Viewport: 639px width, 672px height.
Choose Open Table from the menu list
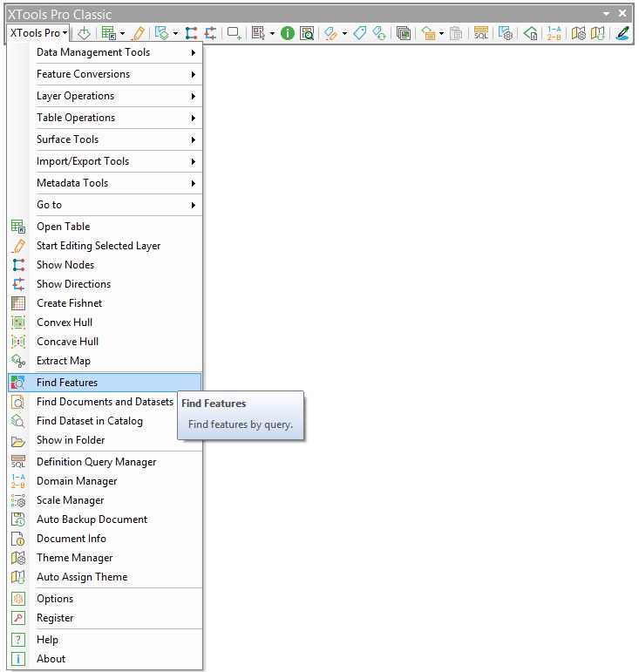(x=105, y=227)
